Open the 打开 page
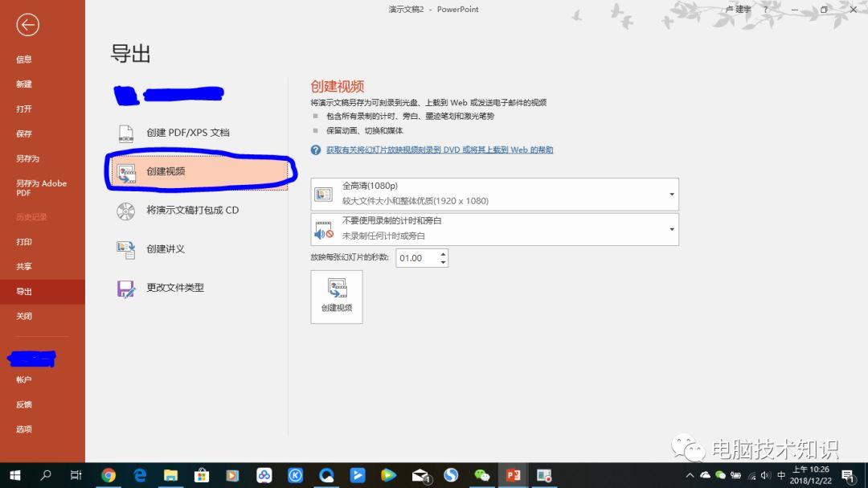Viewport: 868px width, 488px height. point(24,109)
